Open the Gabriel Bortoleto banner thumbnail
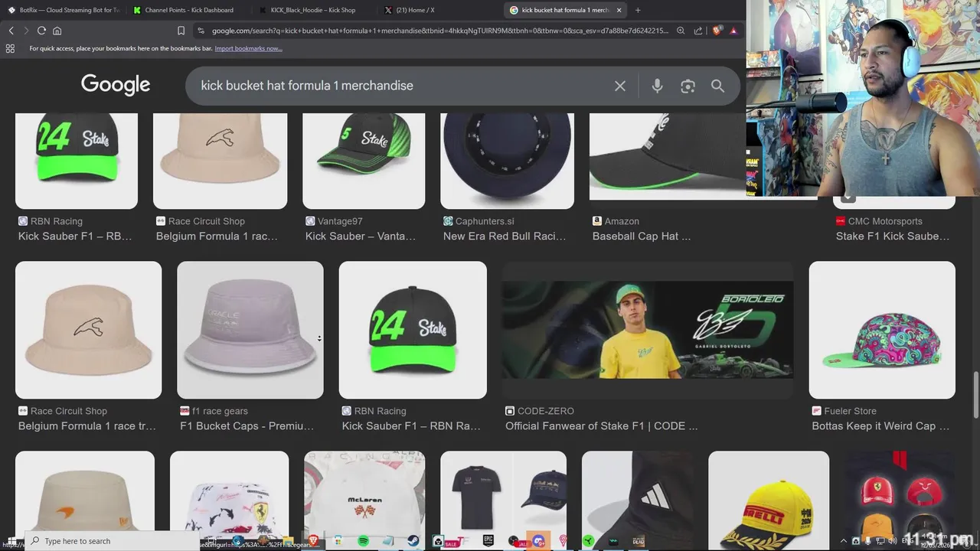This screenshot has height=551, width=980. (648, 330)
